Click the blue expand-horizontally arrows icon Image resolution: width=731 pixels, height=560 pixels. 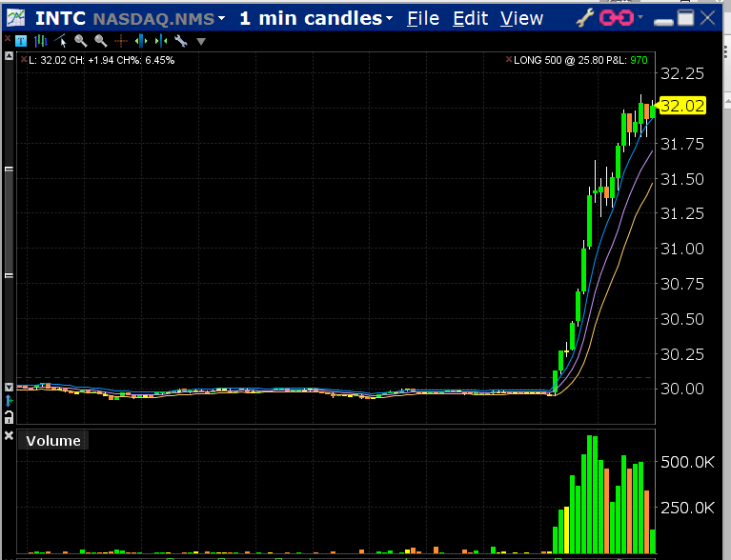click(141, 40)
